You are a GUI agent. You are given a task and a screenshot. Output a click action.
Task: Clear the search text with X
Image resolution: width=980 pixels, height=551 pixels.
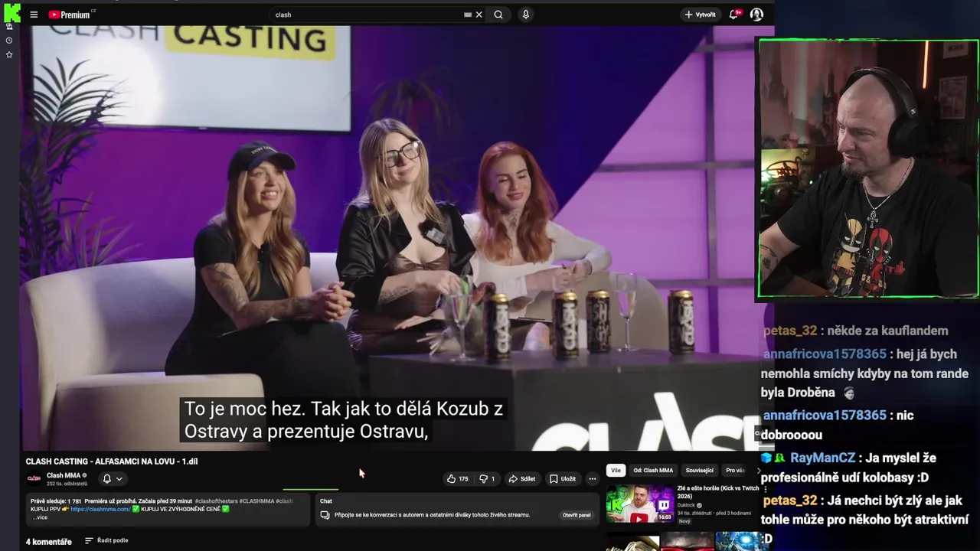click(479, 15)
